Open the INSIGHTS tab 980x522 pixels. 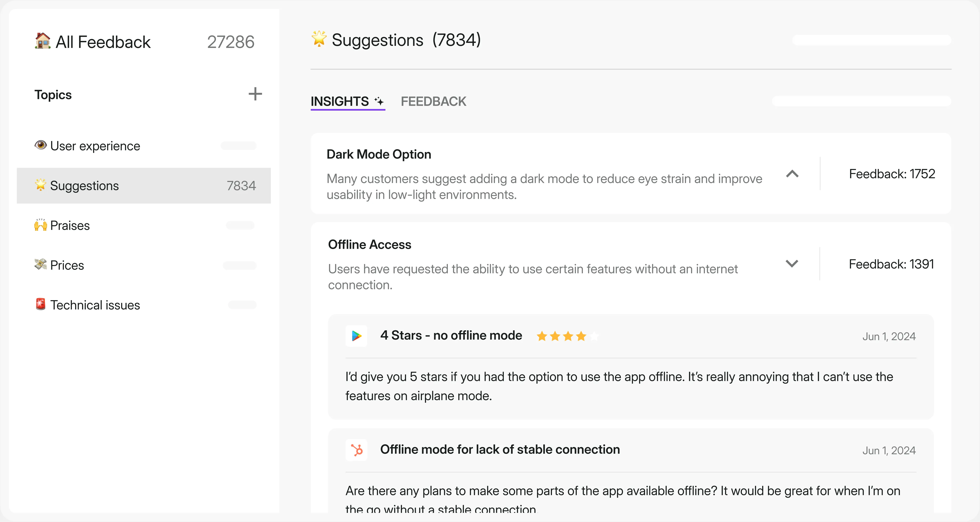(339, 101)
